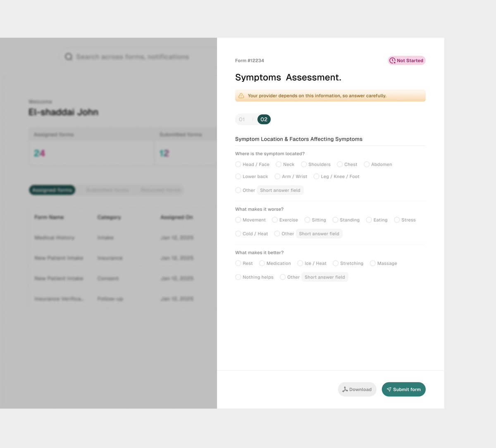This screenshot has width=496, height=448.
Task: Switch to Submitted forms tab in dashboard
Action: click(x=107, y=190)
